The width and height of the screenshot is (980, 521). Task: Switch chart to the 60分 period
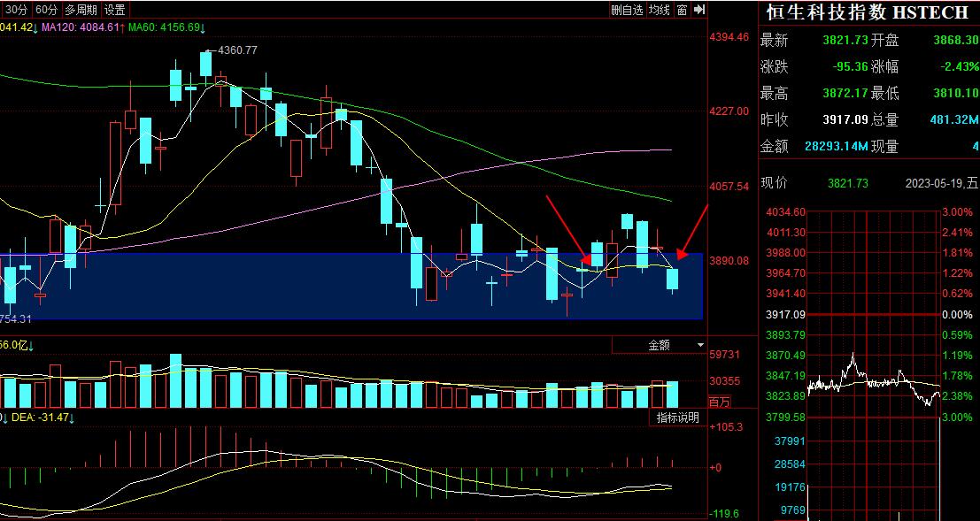(47, 10)
